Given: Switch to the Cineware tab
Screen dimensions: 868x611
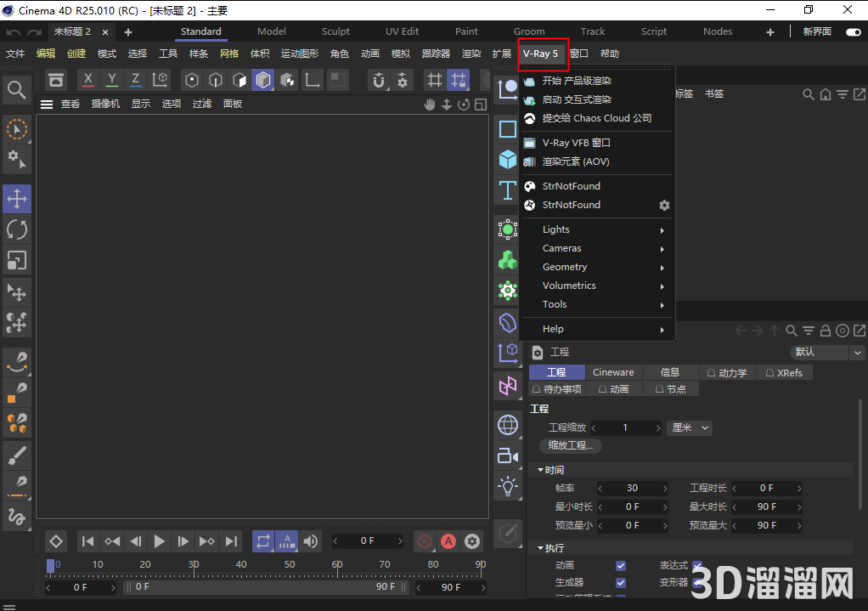Looking at the screenshot, I should coord(613,372).
